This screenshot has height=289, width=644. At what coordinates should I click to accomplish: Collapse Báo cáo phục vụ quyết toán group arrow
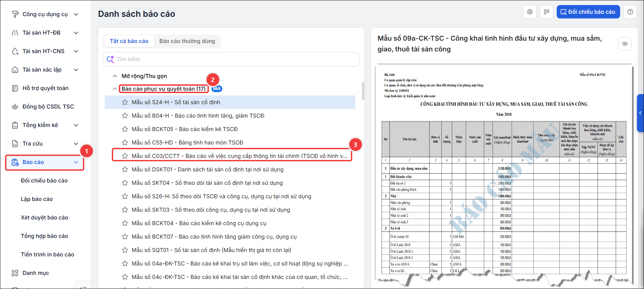click(115, 89)
